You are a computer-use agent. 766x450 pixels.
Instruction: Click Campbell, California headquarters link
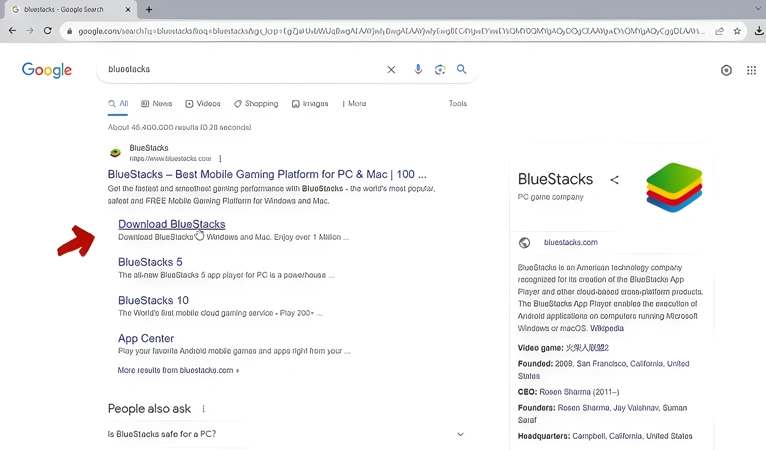[x=606, y=436]
